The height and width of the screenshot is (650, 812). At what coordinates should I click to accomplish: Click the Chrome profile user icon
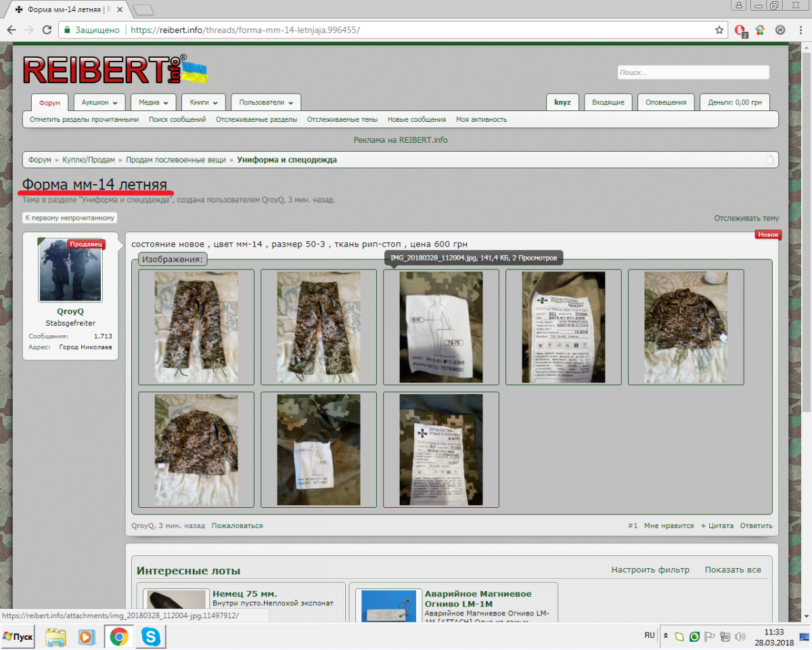click(x=739, y=5)
